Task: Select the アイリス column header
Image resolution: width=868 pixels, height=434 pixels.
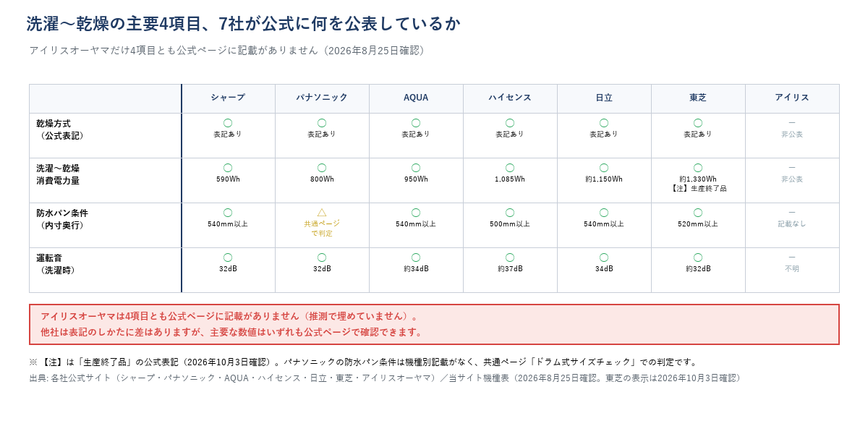Action: pyautogui.click(x=792, y=98)
